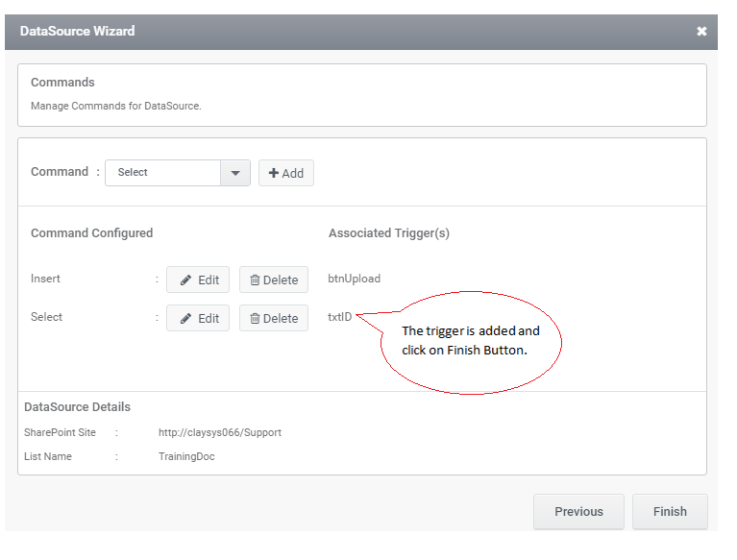
Task: Click the TrainingDoc list name
Action: pyautogui.click(x=186, y=456)
